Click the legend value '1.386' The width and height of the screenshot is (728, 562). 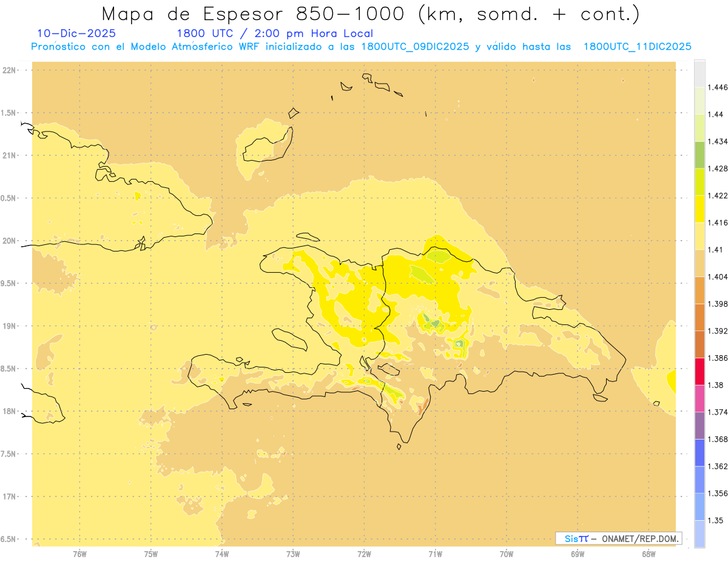718,358
